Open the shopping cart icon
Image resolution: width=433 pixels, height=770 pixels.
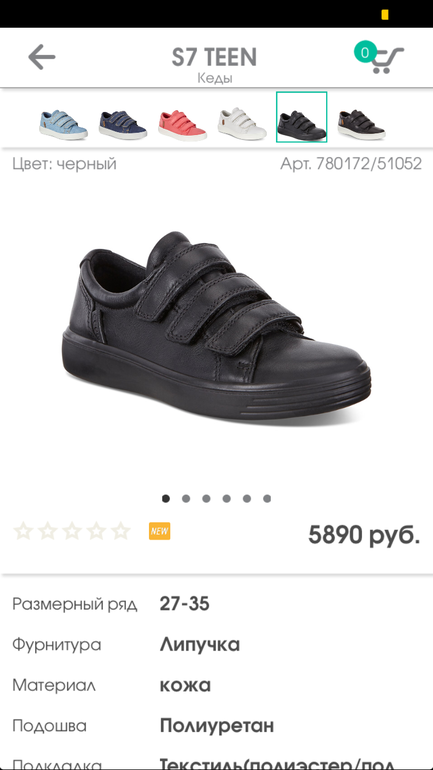387,60
